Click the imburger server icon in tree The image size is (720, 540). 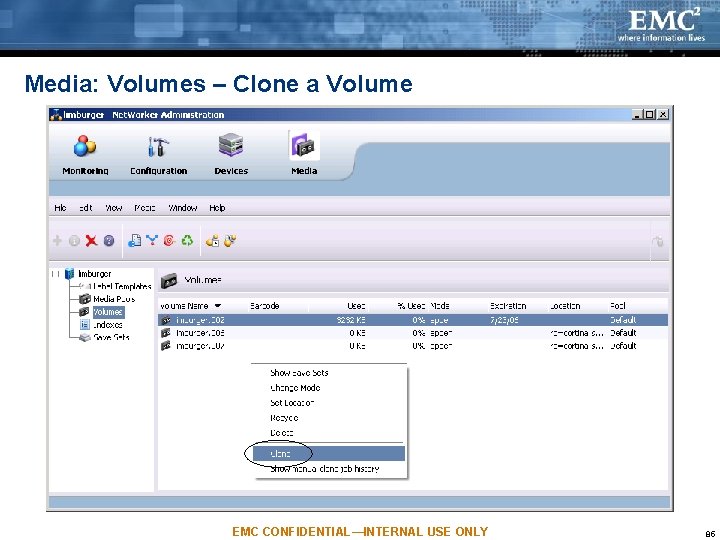69,274
